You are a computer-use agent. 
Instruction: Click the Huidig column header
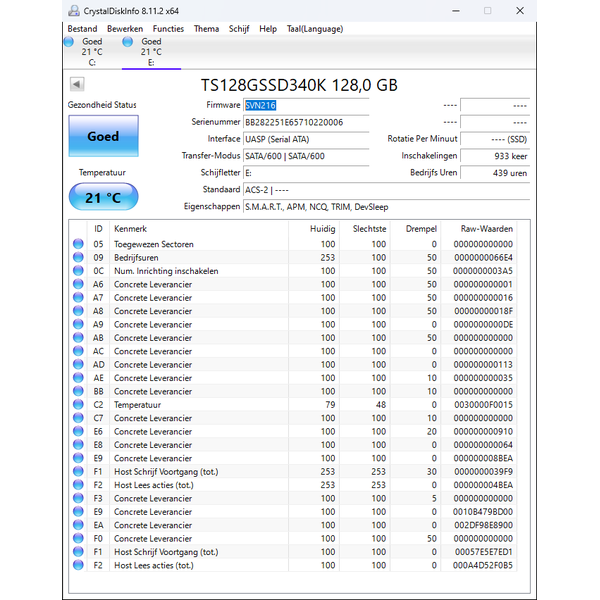tap(314, 229)
